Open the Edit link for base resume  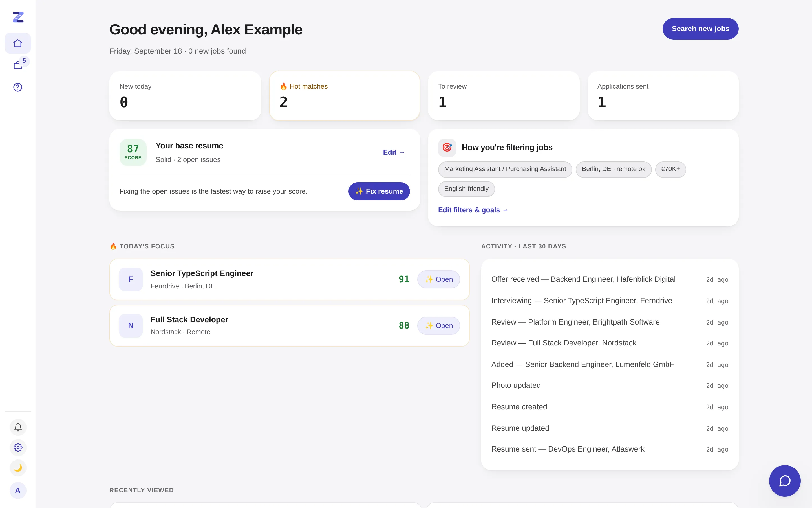394,152
